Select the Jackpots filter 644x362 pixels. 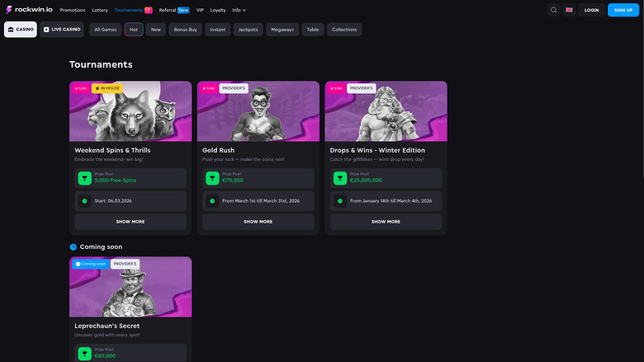[x=248, y=30]
